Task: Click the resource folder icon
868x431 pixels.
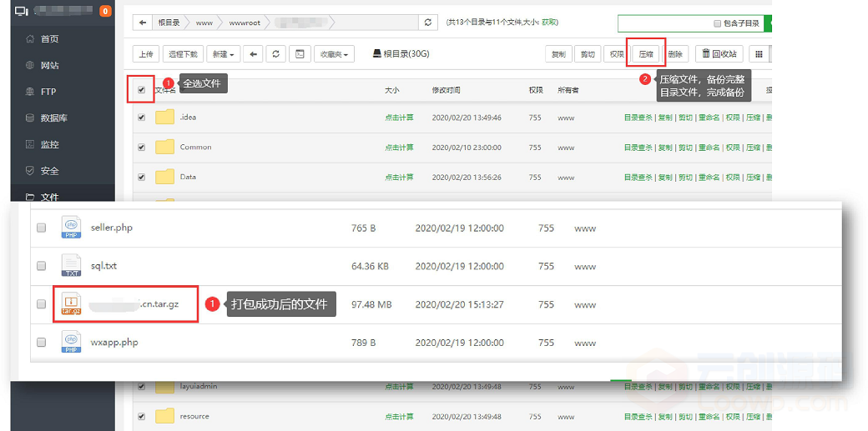Action: point(164,416)
